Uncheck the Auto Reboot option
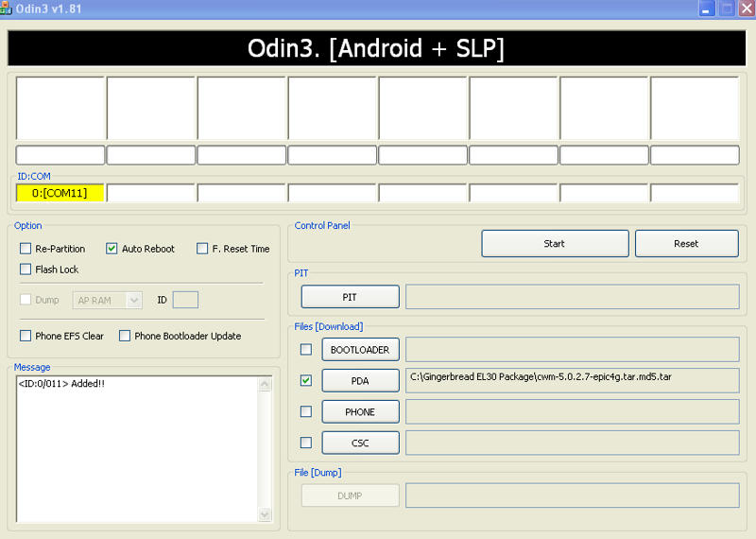This screenshot has width=756, height=539. pos(112,249)
